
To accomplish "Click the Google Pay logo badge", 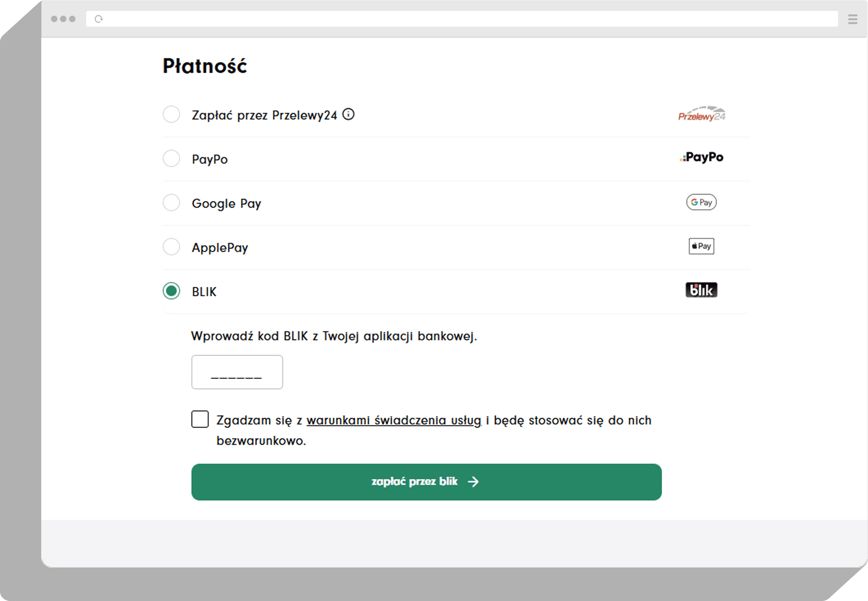I will [702, 202].
